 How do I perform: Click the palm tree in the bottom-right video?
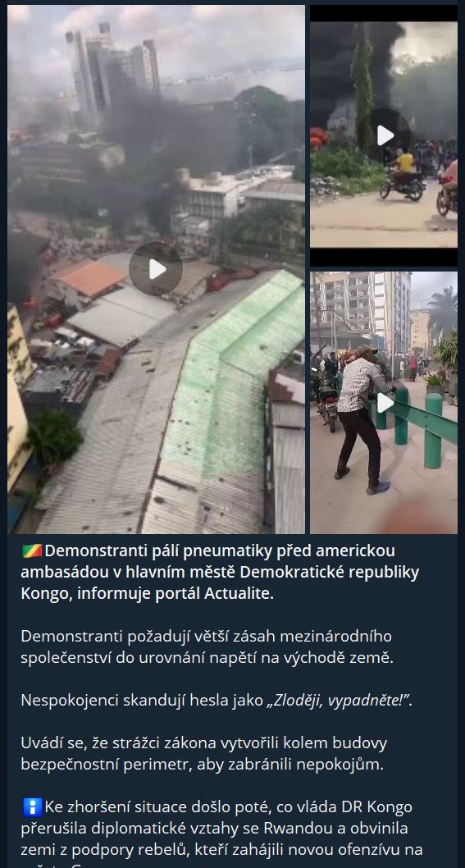[x=444, y=314]
